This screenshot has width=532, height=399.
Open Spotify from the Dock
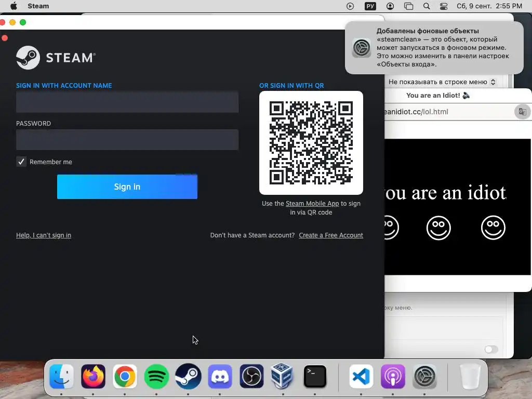pos(156,376)
